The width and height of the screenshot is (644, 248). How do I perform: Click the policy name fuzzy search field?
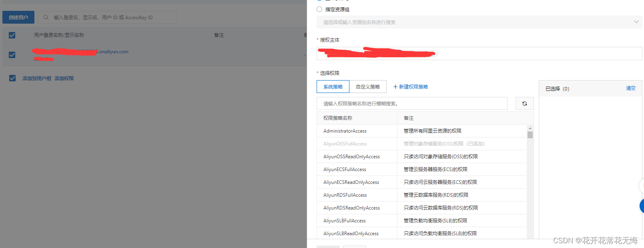[412, 103]
